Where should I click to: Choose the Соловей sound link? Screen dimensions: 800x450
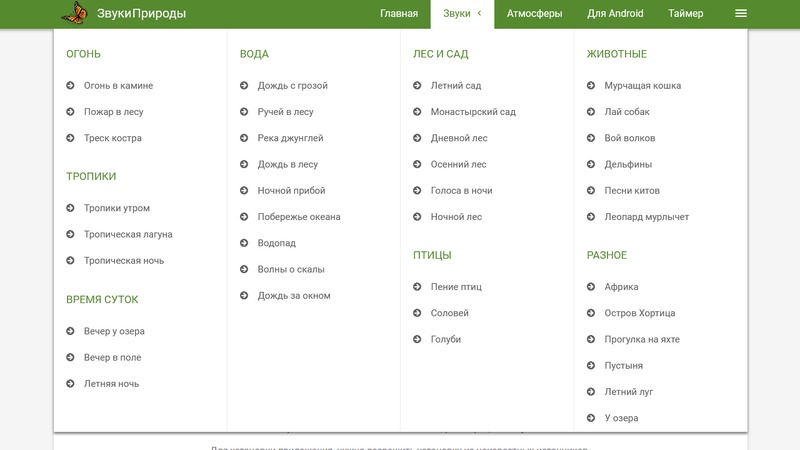point(449,313)
